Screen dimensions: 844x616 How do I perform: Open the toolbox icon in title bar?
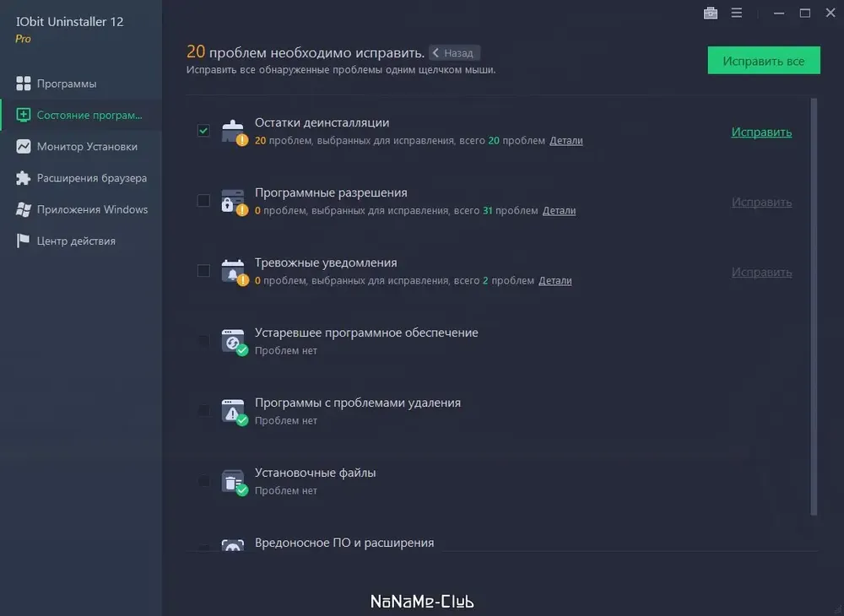point(711,13)
